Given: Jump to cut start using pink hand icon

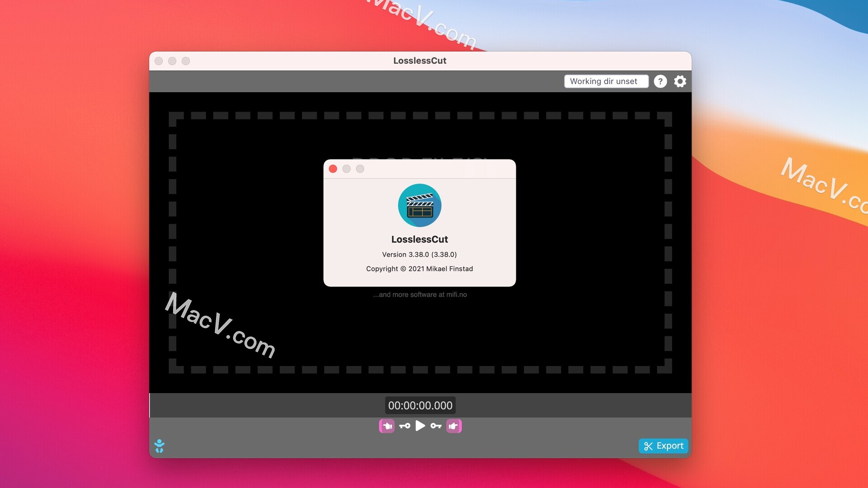Looking at the screenshot, I should 387,425.
